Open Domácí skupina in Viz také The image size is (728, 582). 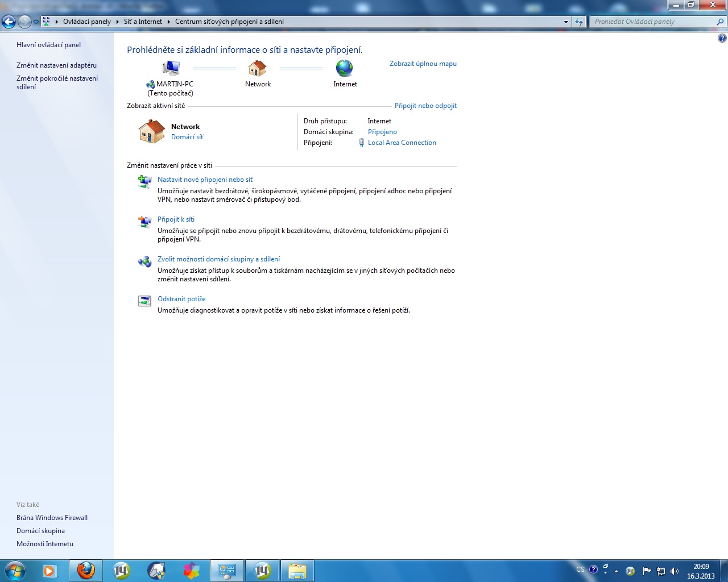pos(40,531)
